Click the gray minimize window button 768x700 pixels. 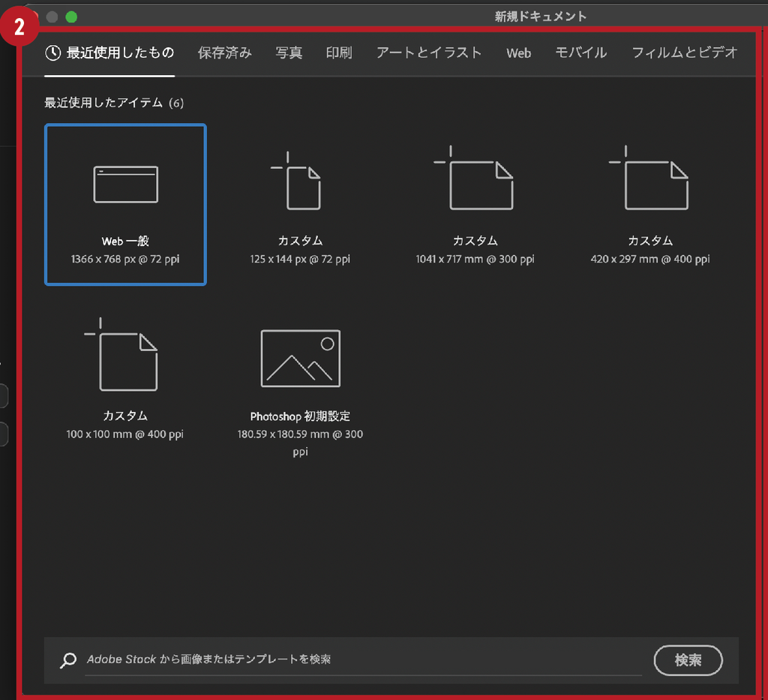click(x=52, y=17)
